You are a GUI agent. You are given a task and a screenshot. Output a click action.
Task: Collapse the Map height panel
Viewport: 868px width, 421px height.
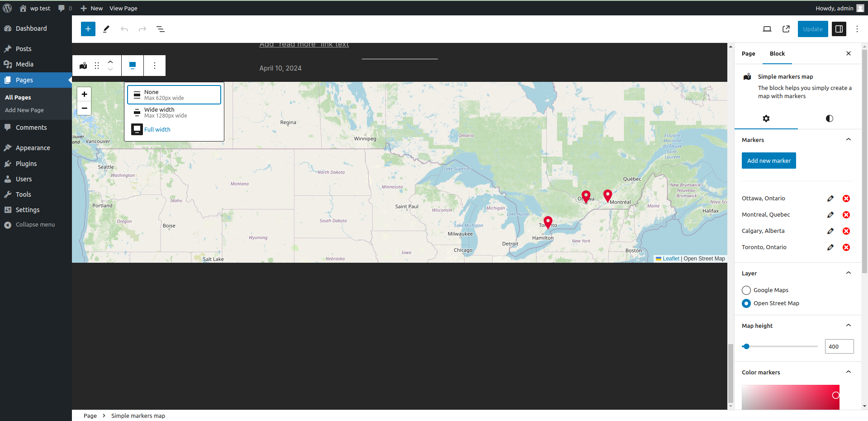pyautogui.click(x=849, y=326)
